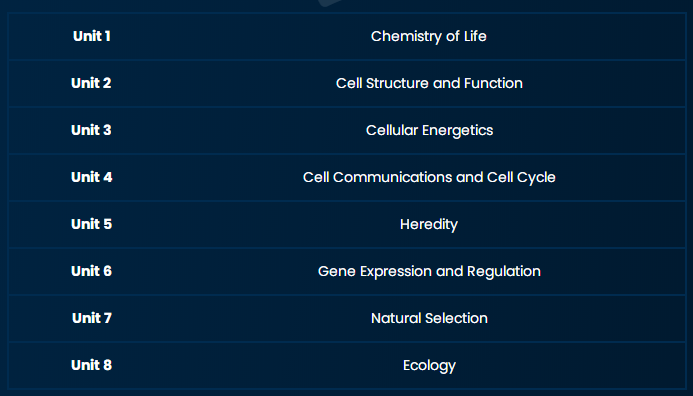Screen dimensions: 693x396
Task: Select the Natural Selection topic
Action: tap(429, 318)
